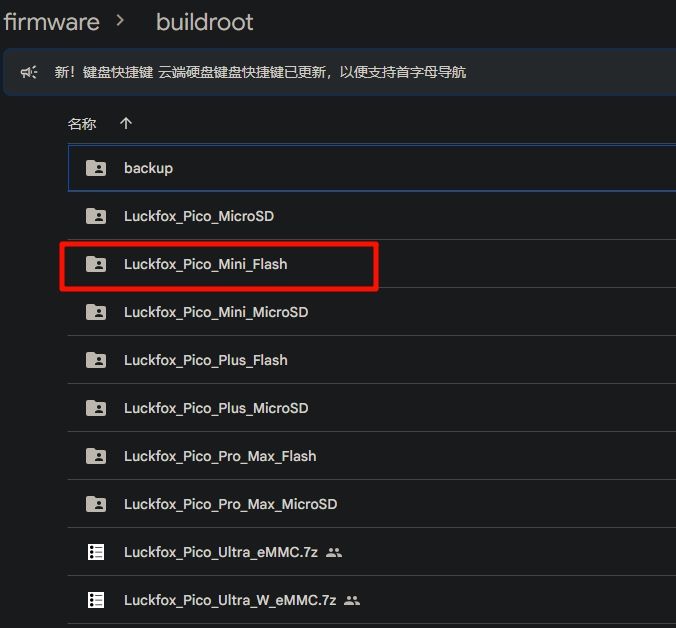Select Luckfox_Pico_Pro_Max_MicroSD folder name

230,504
